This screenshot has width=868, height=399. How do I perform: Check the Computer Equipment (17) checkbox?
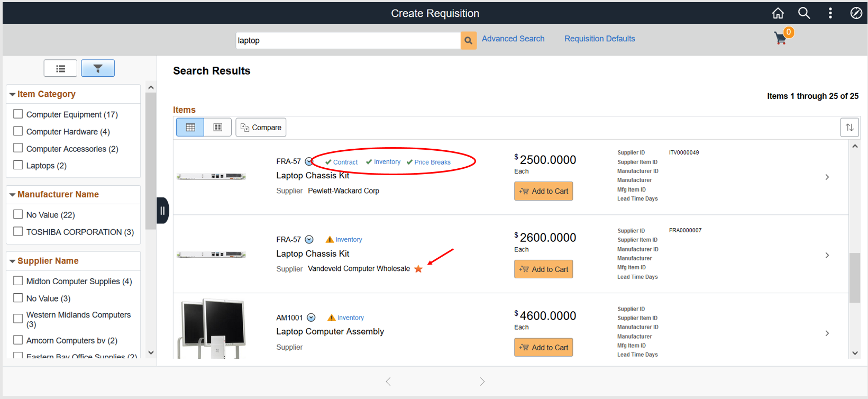pos(18,114)
